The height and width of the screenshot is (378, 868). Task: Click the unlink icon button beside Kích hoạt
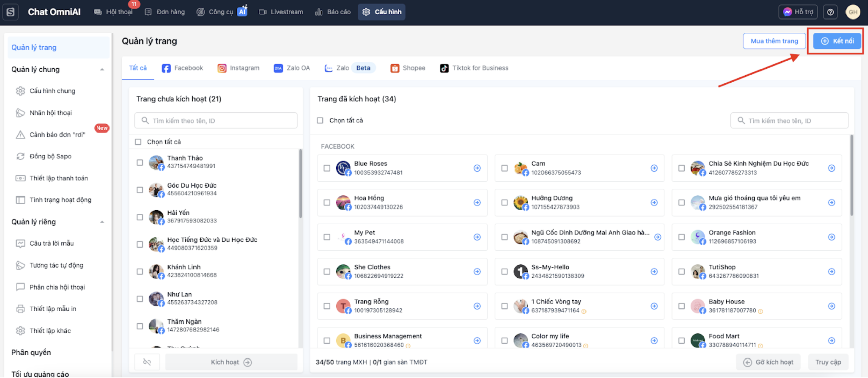[147, 362]
